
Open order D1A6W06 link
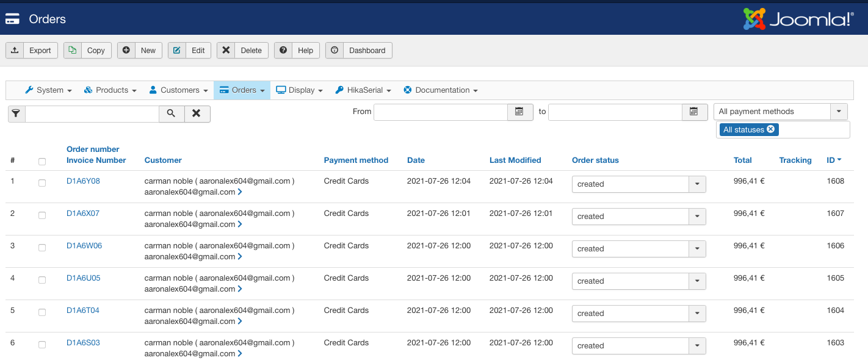pyautogui.click(x=84, y=245)
